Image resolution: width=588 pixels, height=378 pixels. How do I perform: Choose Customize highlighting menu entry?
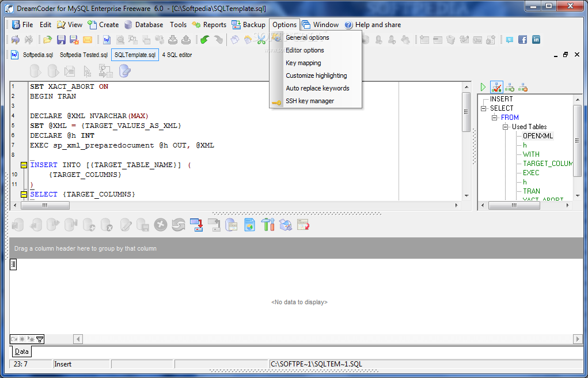click(x=316, y=75)
